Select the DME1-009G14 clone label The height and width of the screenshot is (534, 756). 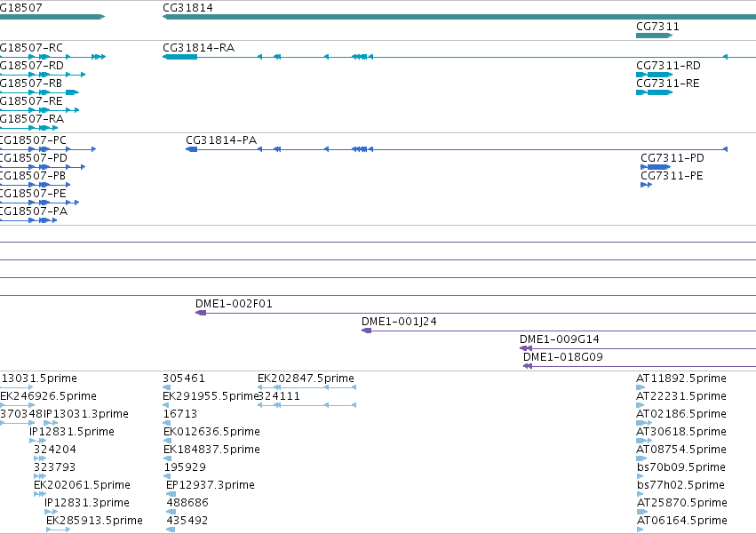coord(560,339)
